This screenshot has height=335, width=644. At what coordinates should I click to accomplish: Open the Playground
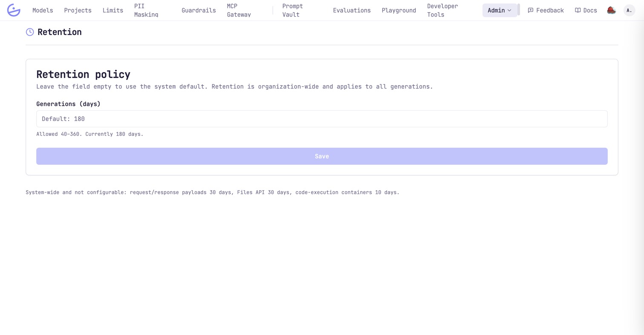coord(399,10)
